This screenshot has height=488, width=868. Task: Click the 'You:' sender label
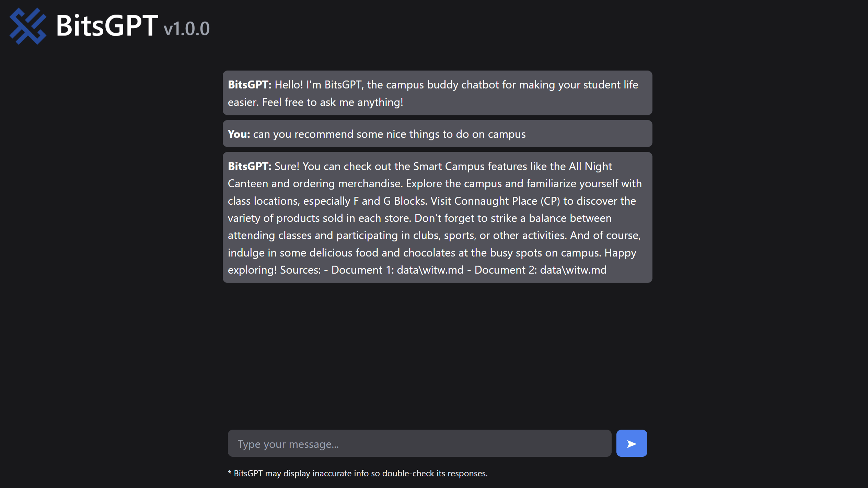(x=239, y=134)
